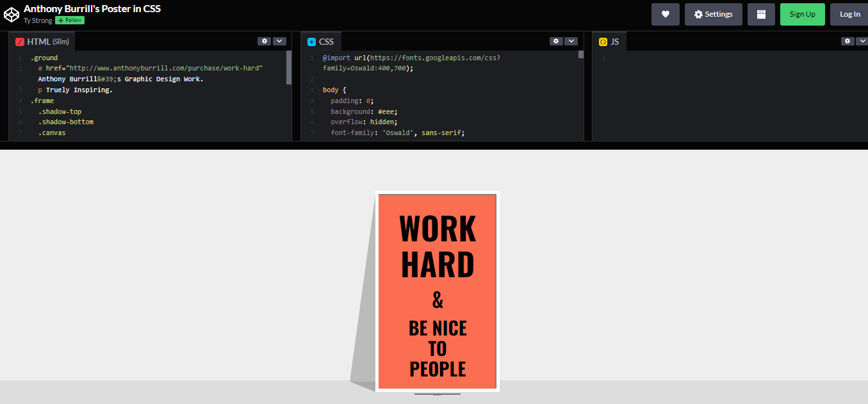Click the 'font-family: Oswald' line in CSS
Viewport: 868px width, 404px height.
[397, 133]
